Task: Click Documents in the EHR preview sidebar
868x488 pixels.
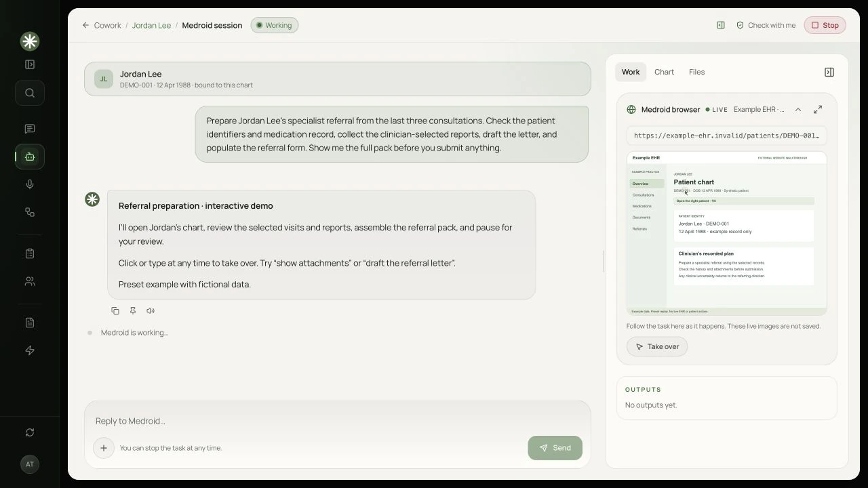Action: point(642,218)
